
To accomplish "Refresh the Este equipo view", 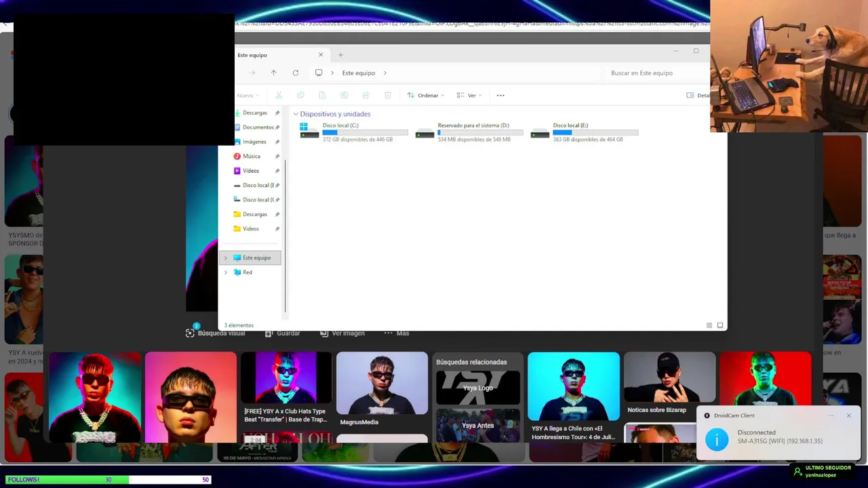I will pos(296,73).
